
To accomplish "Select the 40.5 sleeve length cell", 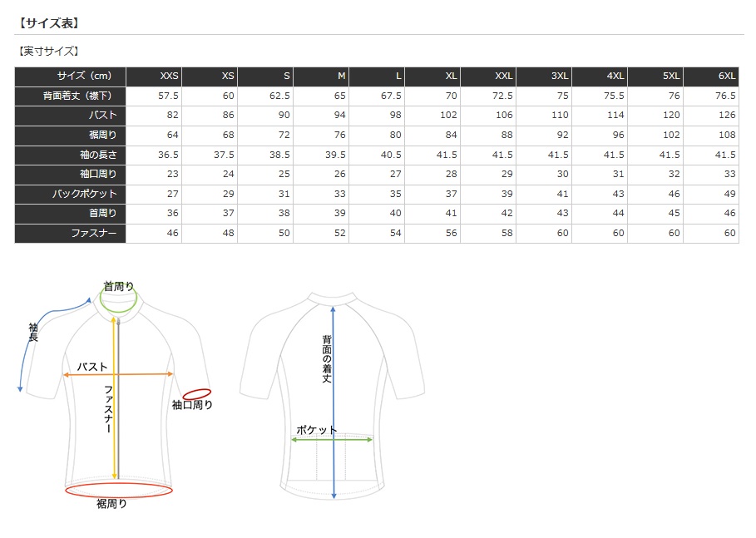I will [377, 155].
